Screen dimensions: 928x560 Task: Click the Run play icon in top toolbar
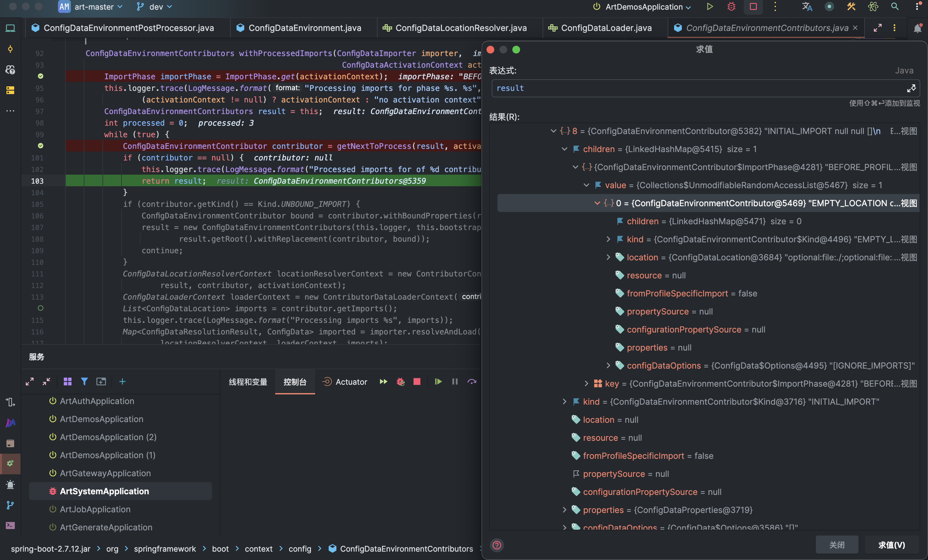point(710,7)
